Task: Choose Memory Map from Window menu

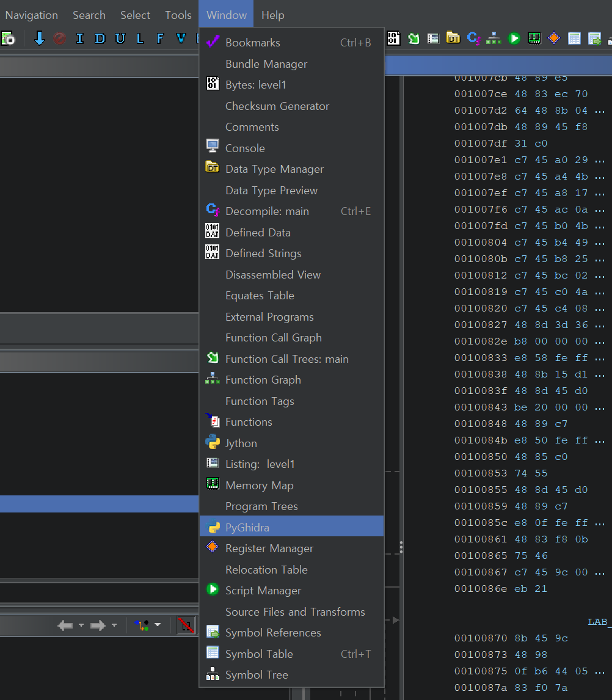Action: [x=291, y=486]
